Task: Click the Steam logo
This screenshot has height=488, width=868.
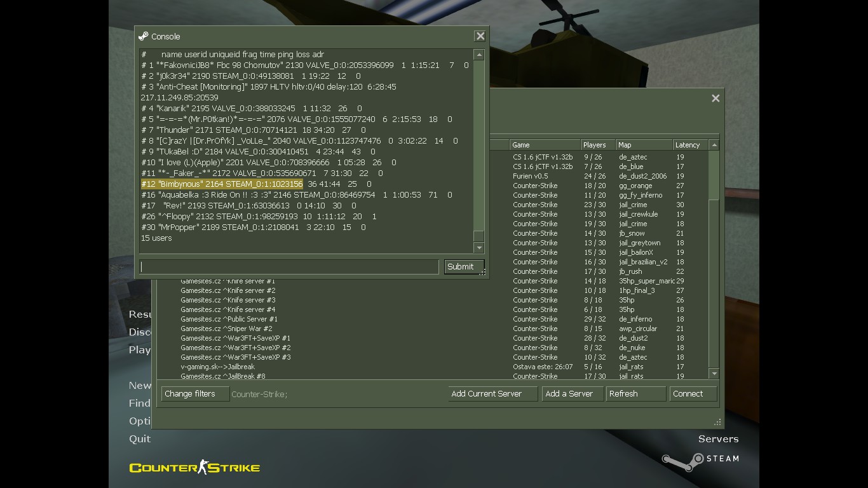Action: point(700,460)
